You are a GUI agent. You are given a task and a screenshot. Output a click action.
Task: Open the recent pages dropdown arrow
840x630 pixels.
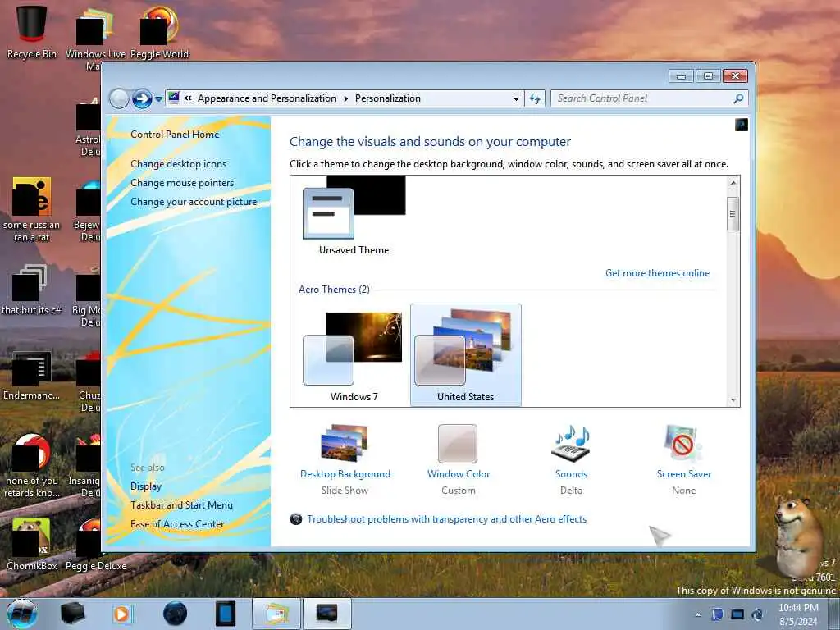pyautogui.click(x=158, y=98)
